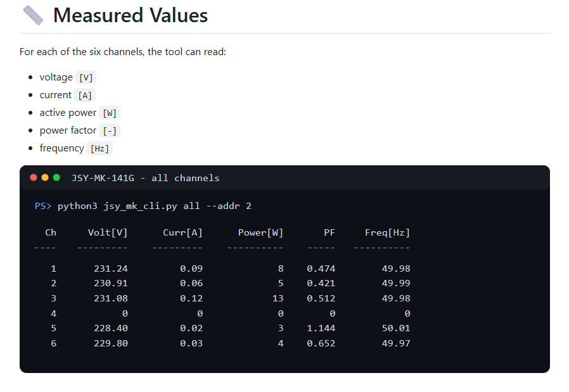
Task: Select the 'For each of the six channels' sentence
Action: coord(123,52)
